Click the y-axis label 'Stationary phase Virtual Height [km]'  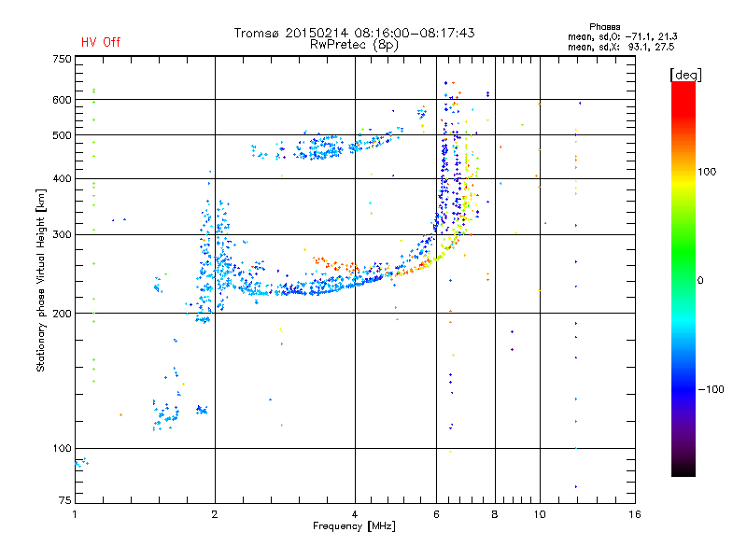pyautogui.click(x=40, y=280)
